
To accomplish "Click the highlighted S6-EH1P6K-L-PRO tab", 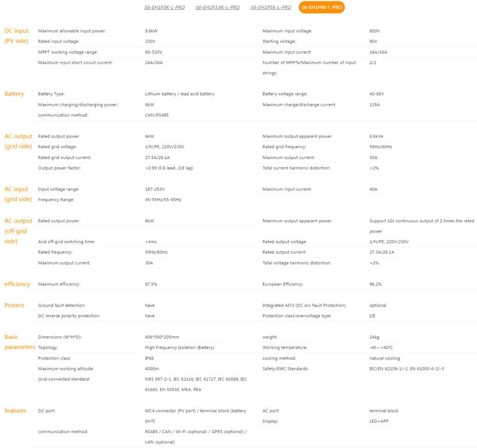I will tap(321, 7).
